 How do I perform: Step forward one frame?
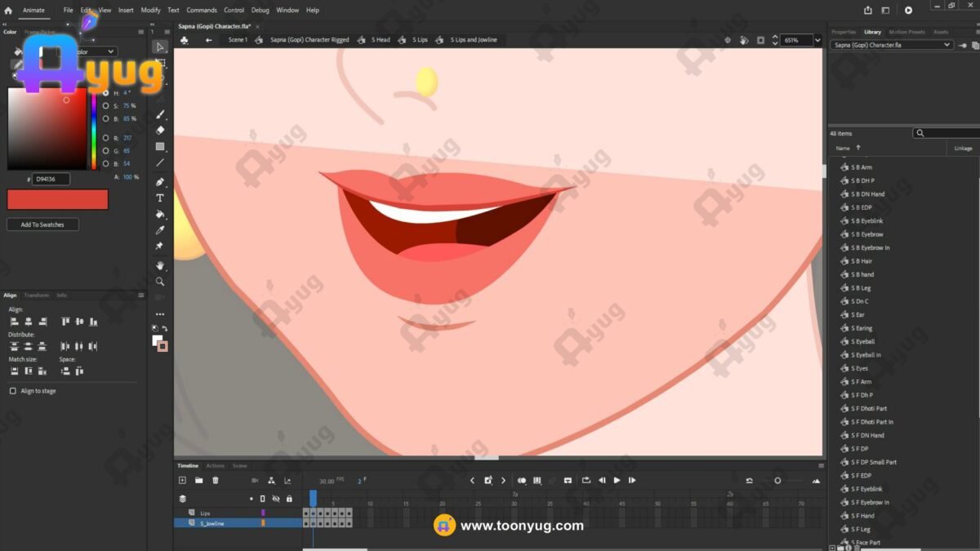point(632,481)
